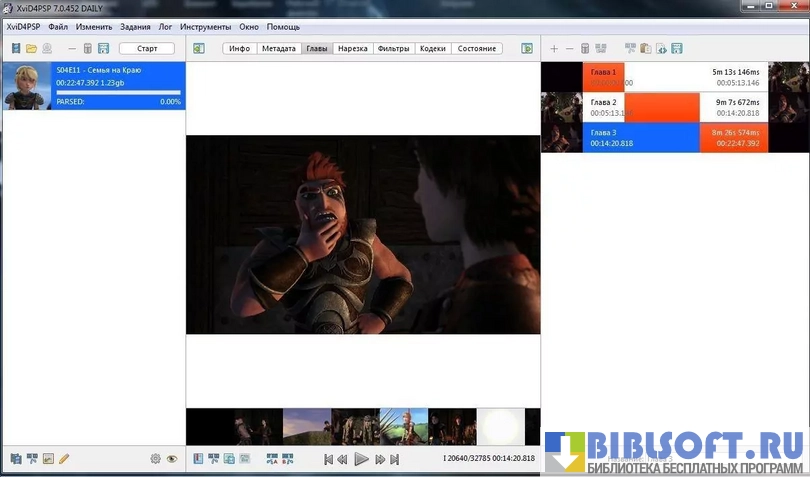Viewport: 810px width, 477px height.
Task: Click the bright white thumbnail in the filmstrip
Action: click(x=500, y=426)
